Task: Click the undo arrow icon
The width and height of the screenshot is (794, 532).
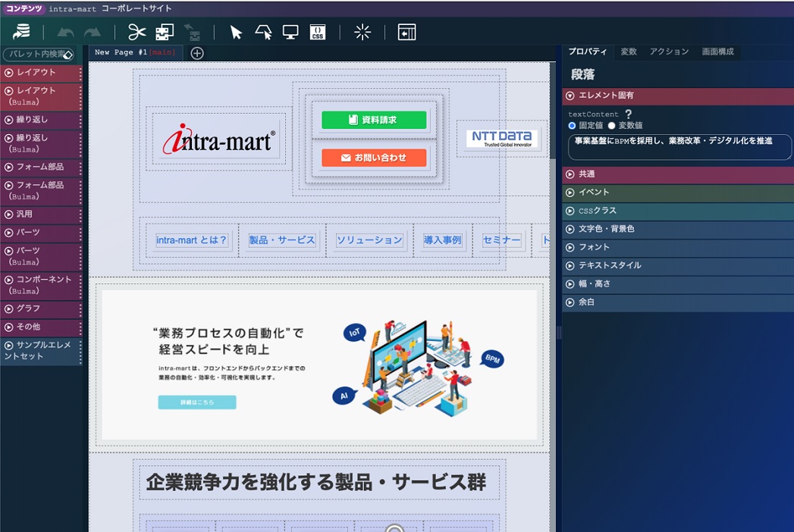Action: [65, 32]
